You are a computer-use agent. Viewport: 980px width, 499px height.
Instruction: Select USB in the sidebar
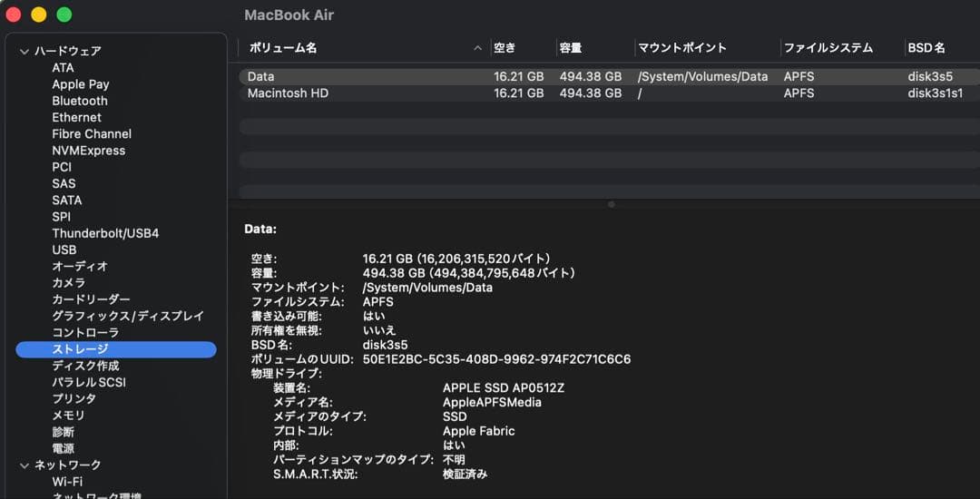tap(64, 249)
